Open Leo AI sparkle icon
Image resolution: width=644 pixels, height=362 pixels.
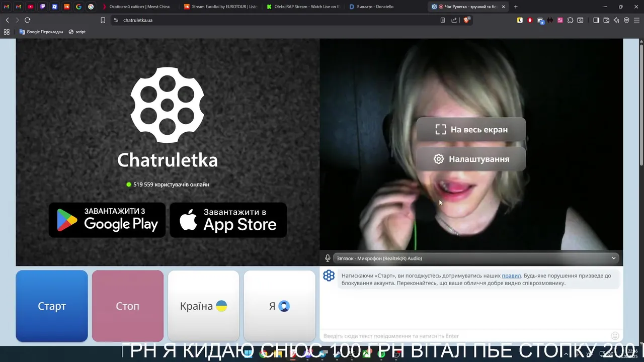coord(616,20)
